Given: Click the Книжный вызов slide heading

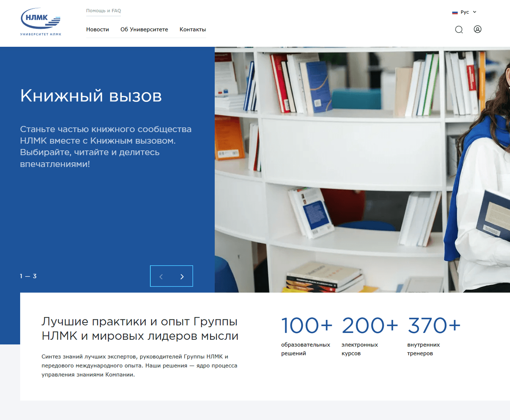Looking at the screenshot, I should (91, 96).
